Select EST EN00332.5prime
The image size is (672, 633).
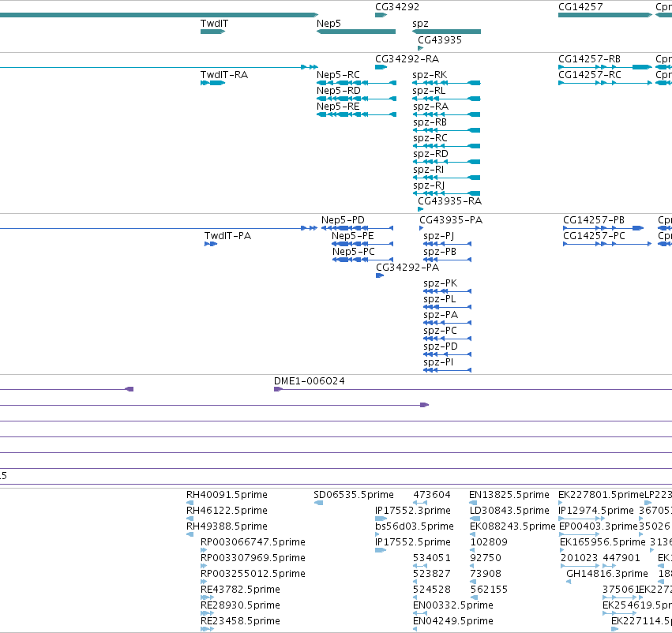click(453, 605)
